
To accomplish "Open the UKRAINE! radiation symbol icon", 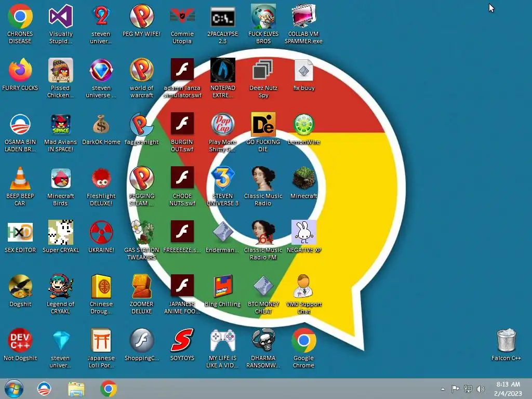I will [x=101, y=232].
